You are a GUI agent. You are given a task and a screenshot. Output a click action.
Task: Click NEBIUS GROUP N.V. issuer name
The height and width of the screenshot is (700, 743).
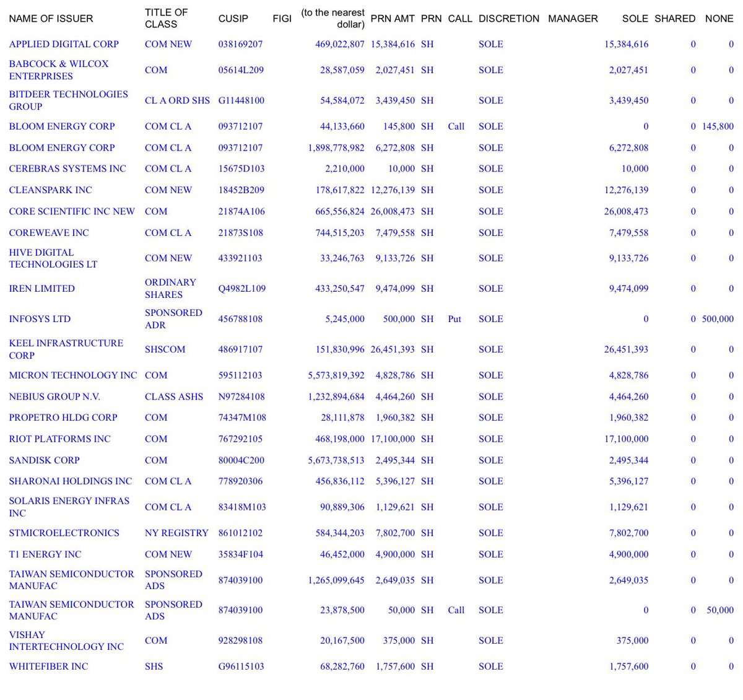click(54, 396)
